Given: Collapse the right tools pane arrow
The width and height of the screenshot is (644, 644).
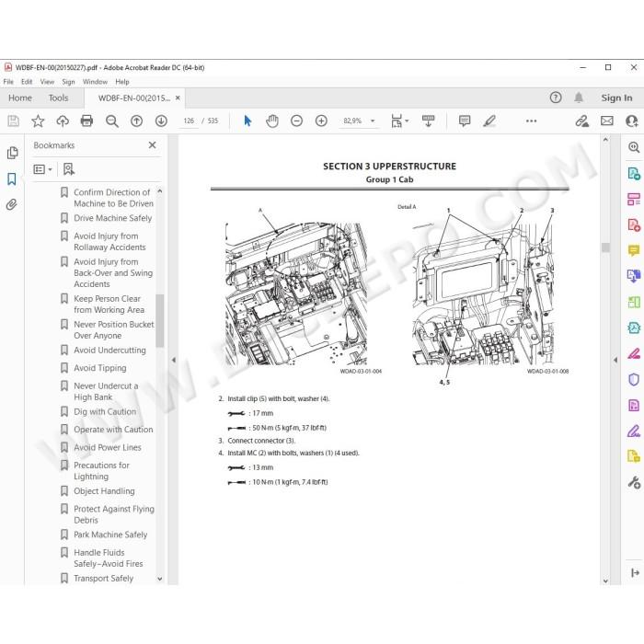Looking at the screenshot, I should pyautogui.click(x=615, y=360).
